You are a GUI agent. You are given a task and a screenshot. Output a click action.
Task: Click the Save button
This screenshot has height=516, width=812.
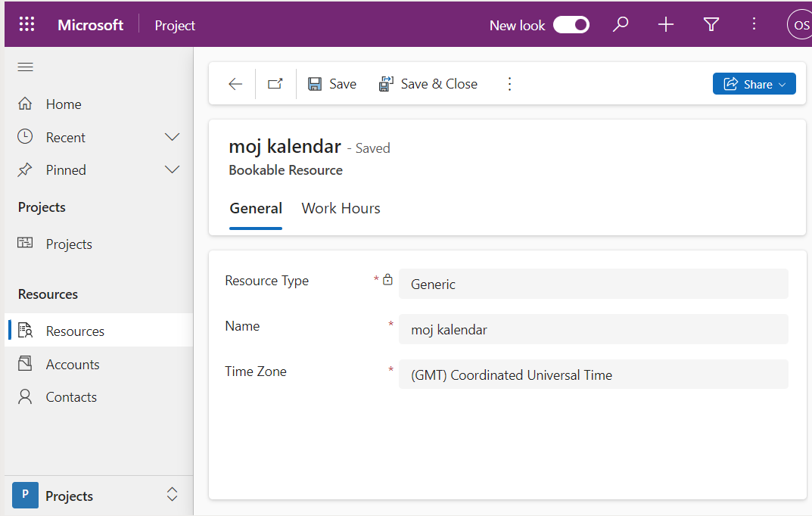click(332, 84)
